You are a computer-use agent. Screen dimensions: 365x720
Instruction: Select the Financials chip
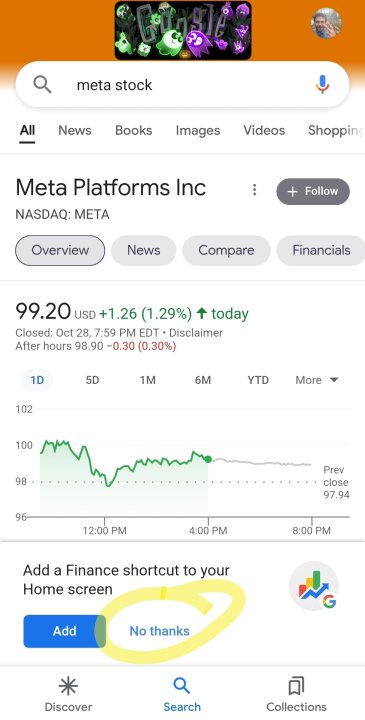click(x=321, y=250)
